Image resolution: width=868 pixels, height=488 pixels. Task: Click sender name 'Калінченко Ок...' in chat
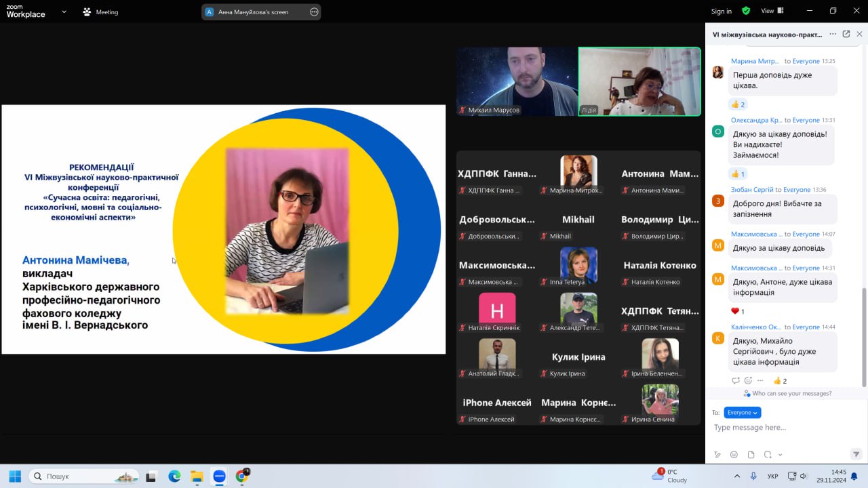[x=756, y=327]
